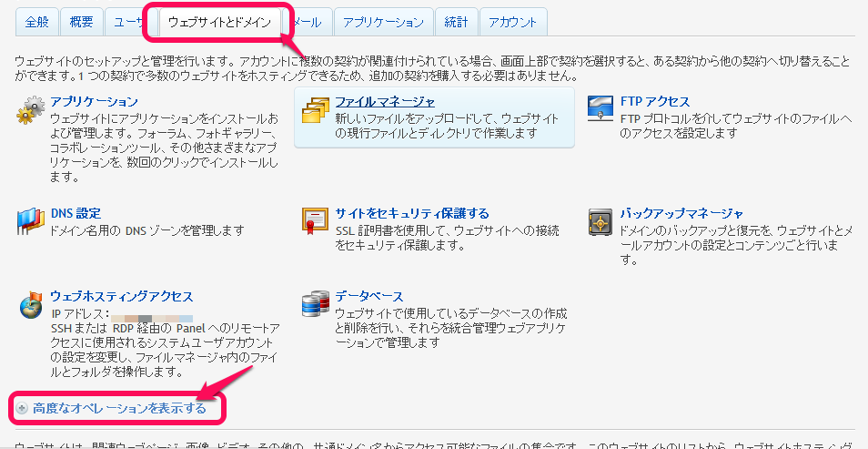The image size is (868, 449).
Task: Open the アカウント tab
Action: (512, 22)
